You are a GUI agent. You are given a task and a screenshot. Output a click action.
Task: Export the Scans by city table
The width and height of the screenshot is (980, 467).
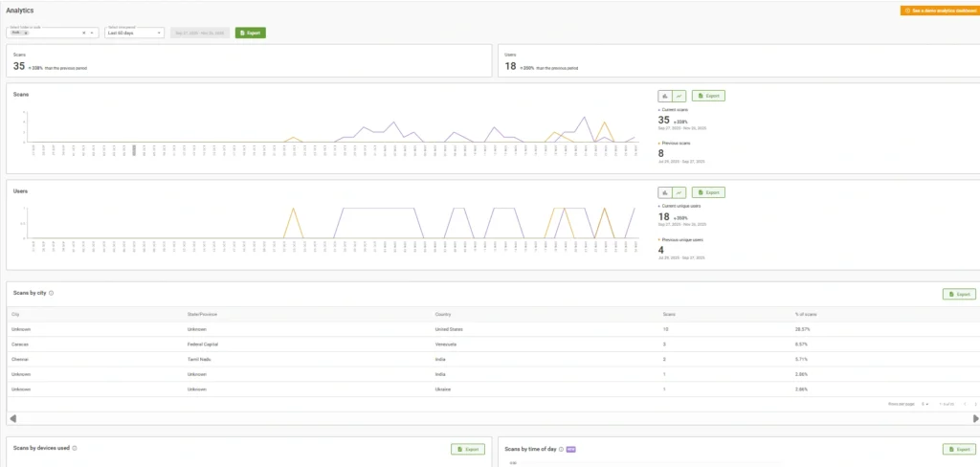click(x=959, y=294)
